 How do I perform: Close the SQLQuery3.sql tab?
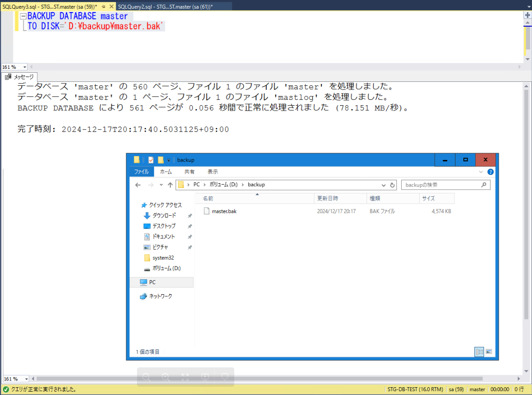point(111,6)
